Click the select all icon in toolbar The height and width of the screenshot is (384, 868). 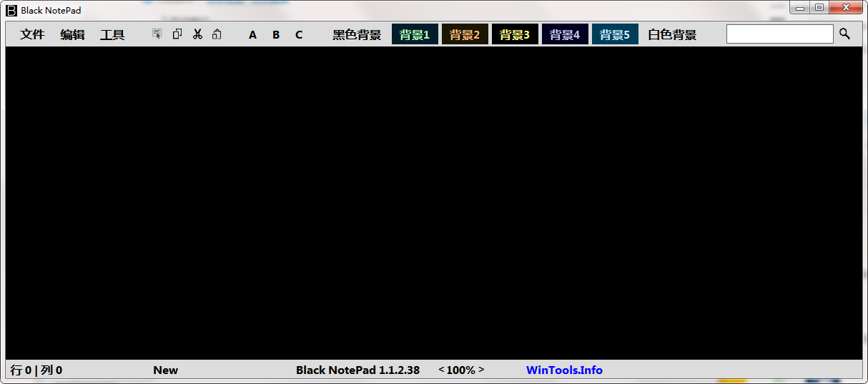[x=157, y=34]
